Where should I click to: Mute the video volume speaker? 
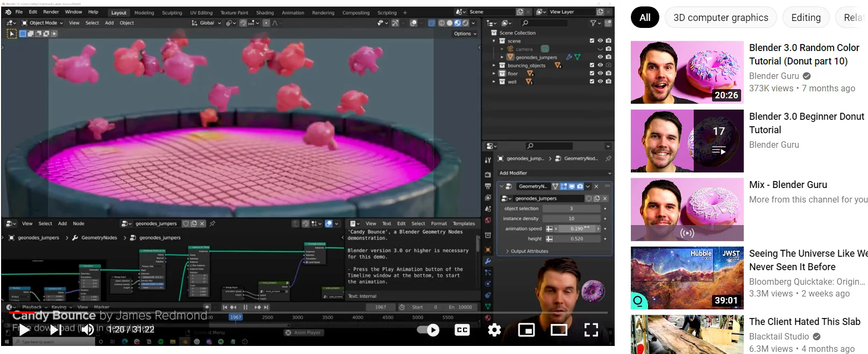[x=87, y=330]
